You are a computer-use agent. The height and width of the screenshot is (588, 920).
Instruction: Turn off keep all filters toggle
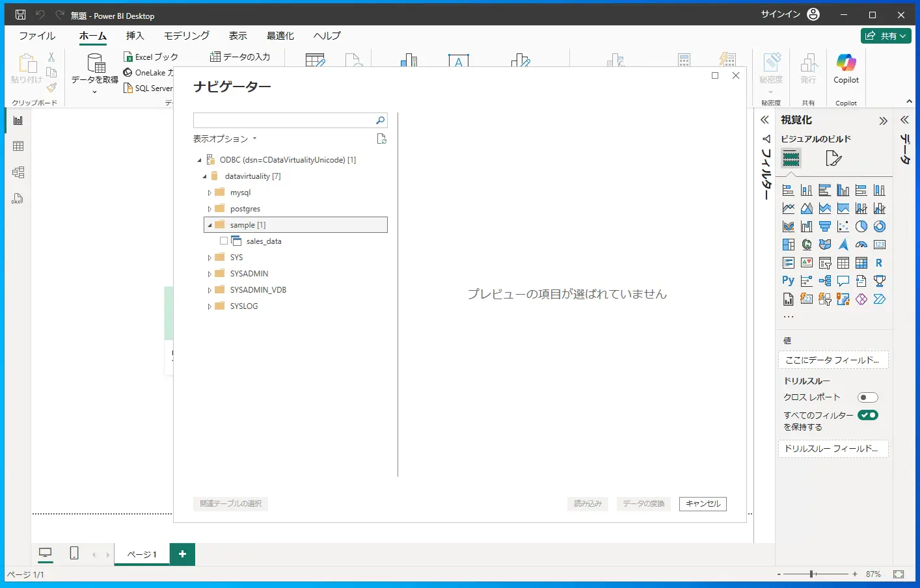click(868, 415)
